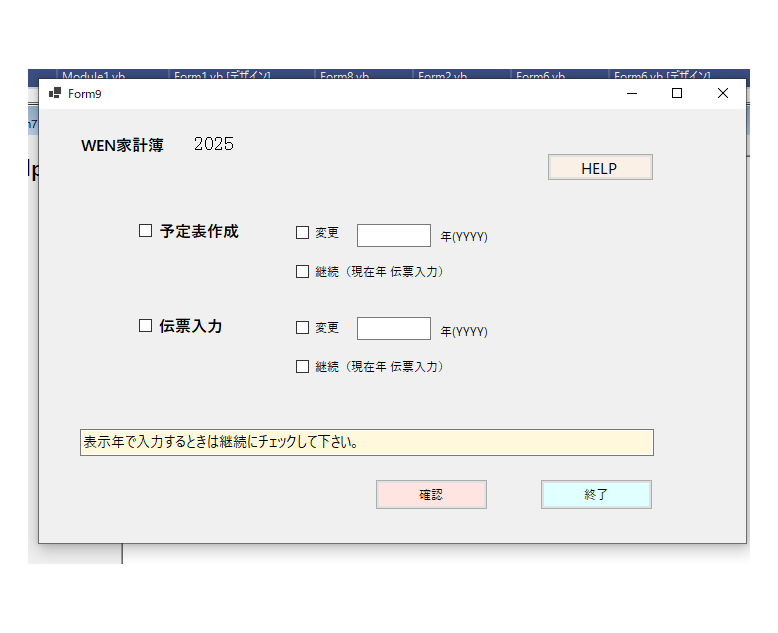This screenshot has height=633, width=778.
Task: Click the Form9 window icon
Action: pos(55,93)
